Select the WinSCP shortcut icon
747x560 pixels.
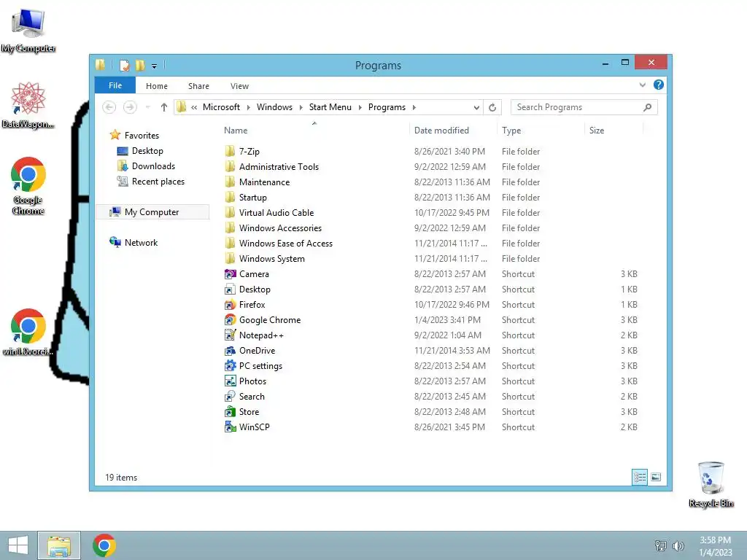point(230,427)
